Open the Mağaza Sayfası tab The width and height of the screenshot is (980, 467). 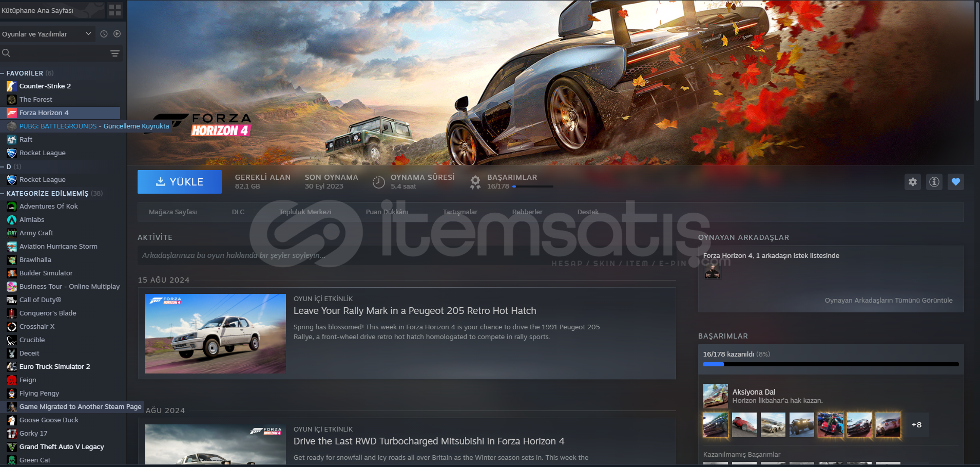pos(173,212)
